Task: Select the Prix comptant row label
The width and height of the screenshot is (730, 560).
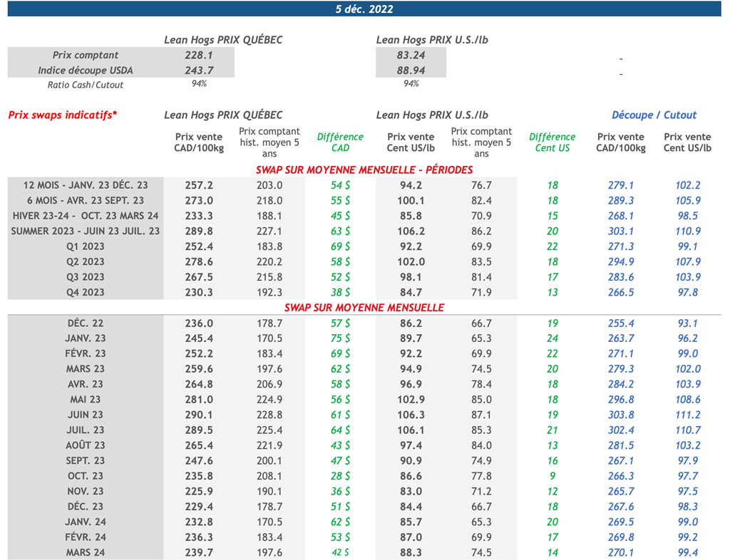Action: 86,55
